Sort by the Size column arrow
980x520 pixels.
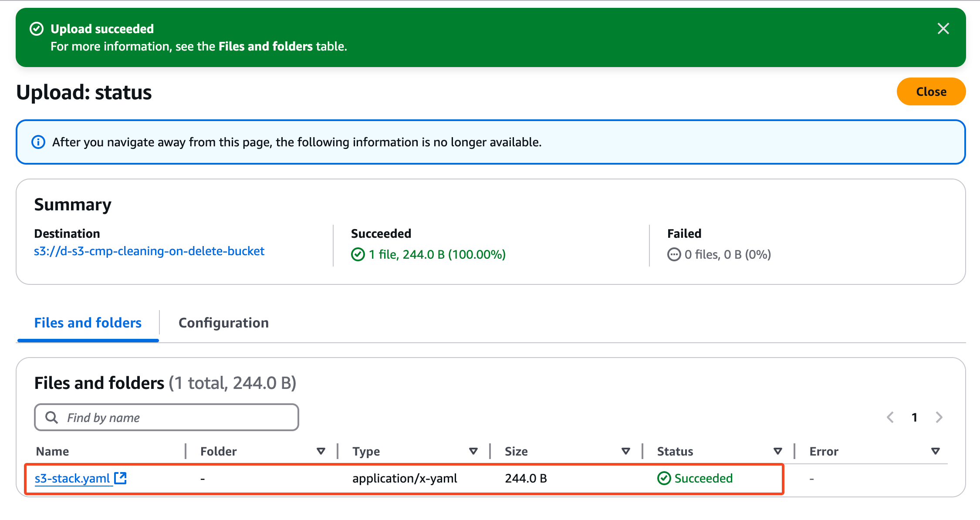[626, 451]
